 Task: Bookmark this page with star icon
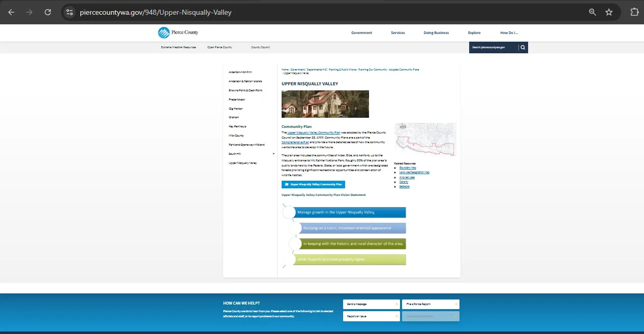[x=609, y=12]
